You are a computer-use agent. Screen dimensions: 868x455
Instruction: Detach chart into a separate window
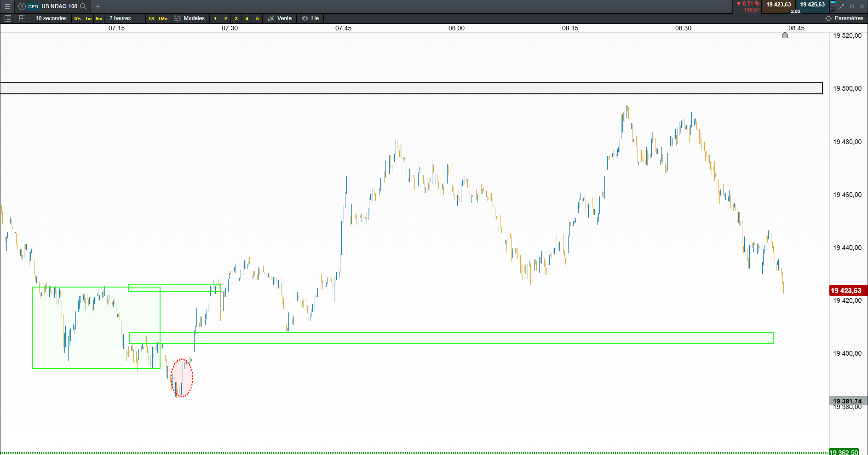pos(852,6)
